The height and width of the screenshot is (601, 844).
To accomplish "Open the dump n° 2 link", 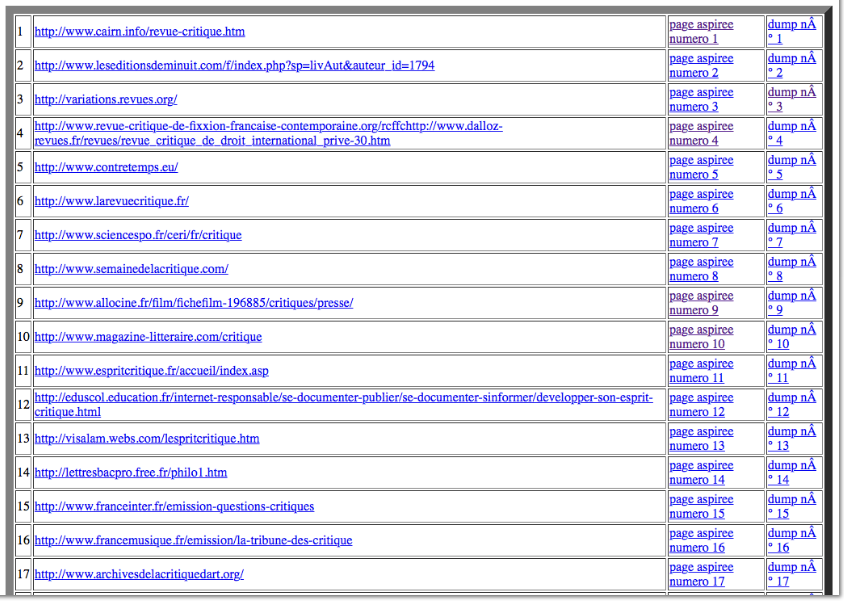I will 791,66.
